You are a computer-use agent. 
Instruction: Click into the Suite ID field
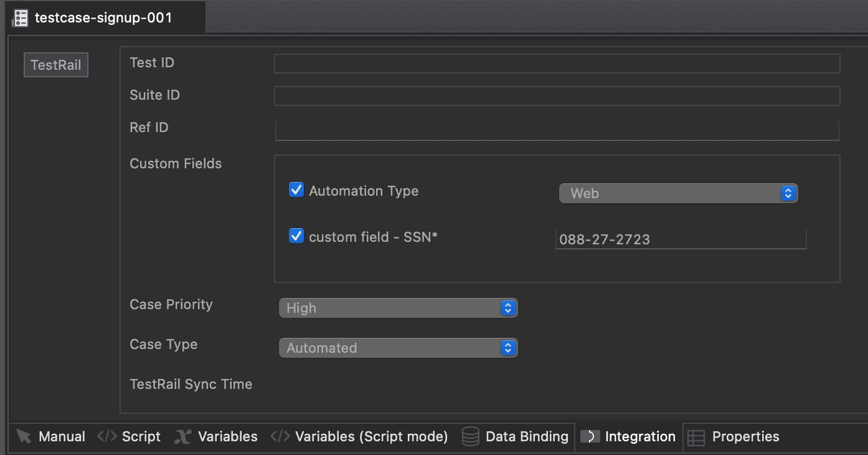[x=557, y=96]
